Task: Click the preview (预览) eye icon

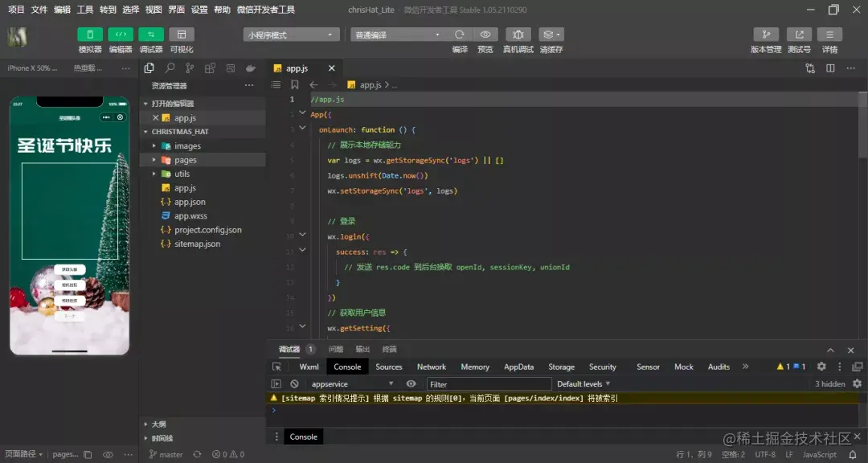Action: pos(485,35)
